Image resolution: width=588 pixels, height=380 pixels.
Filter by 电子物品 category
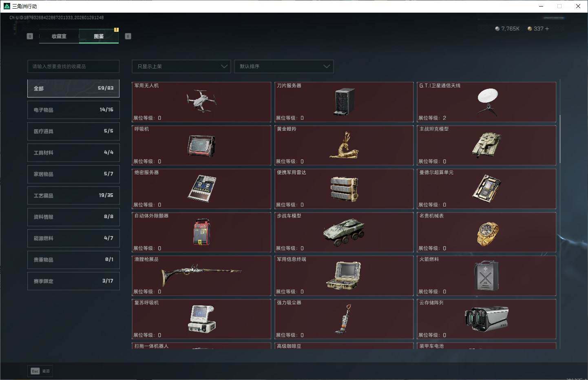click(73, 110)
